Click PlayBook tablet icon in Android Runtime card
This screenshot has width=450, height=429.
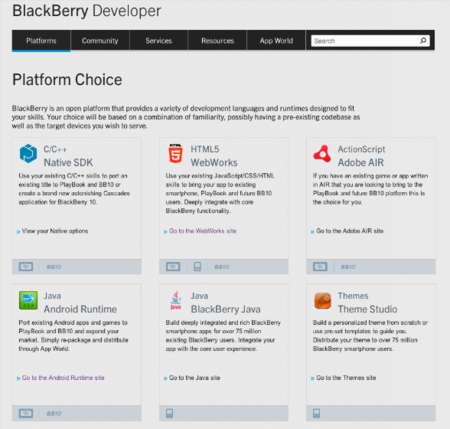tap(26, 413)
